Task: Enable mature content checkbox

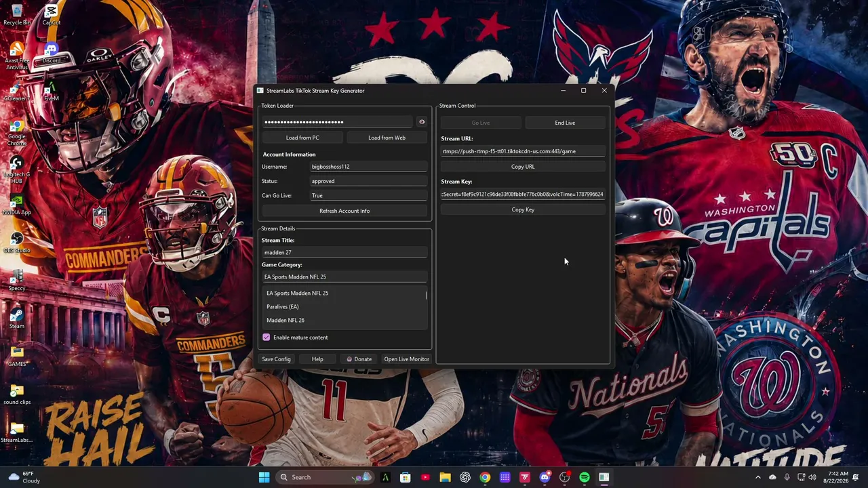Action: pyautogui.click(x=267, y=338)
